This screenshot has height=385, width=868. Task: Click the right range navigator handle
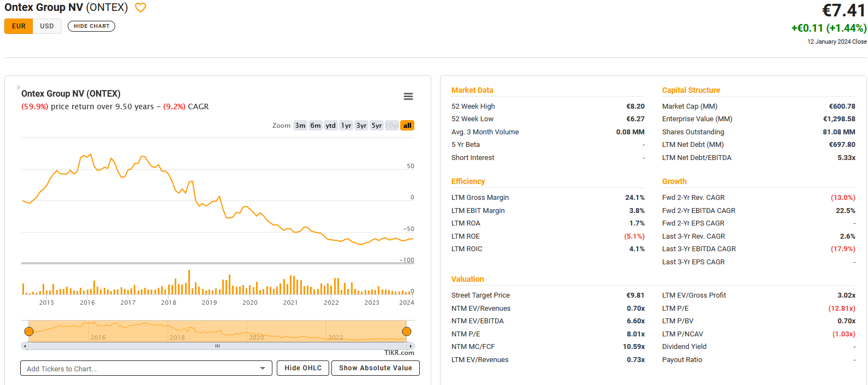pyautogui.click(x=407, y=331)
